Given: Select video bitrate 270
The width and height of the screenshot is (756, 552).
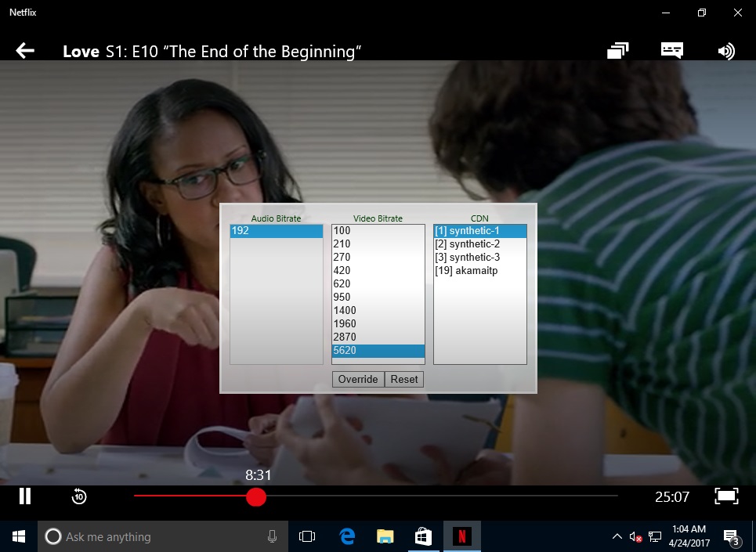Looking at the screenshot, I should point(378,258).
